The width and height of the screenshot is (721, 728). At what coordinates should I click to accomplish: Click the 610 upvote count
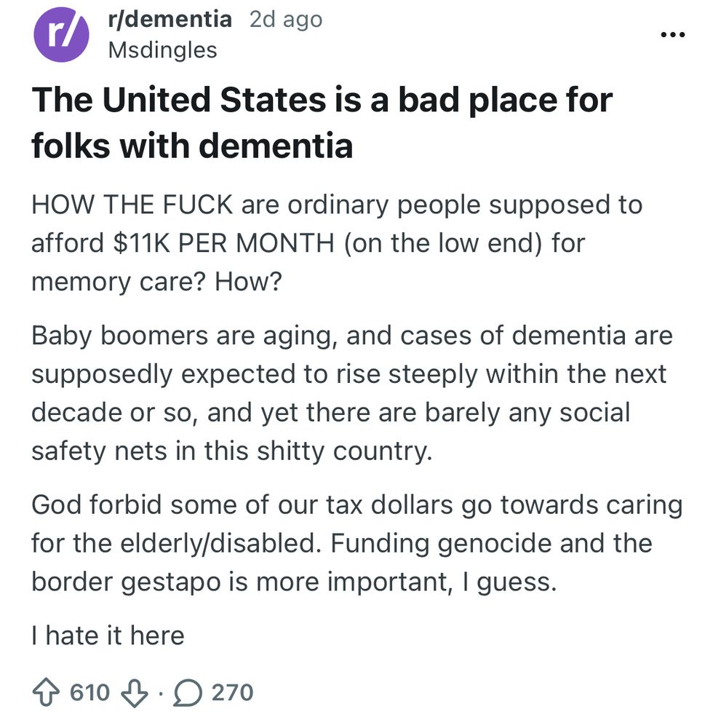pyautogui.click(x=84, y=692)
